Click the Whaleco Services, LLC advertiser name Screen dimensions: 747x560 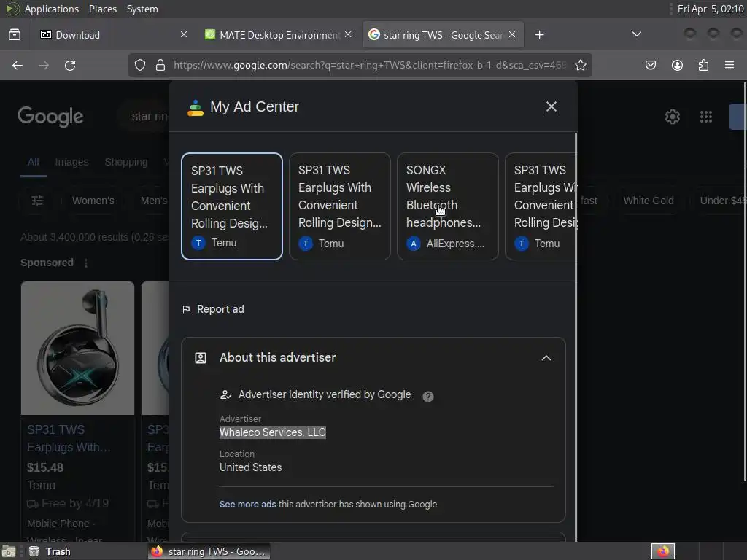click(x=273, y=432)
